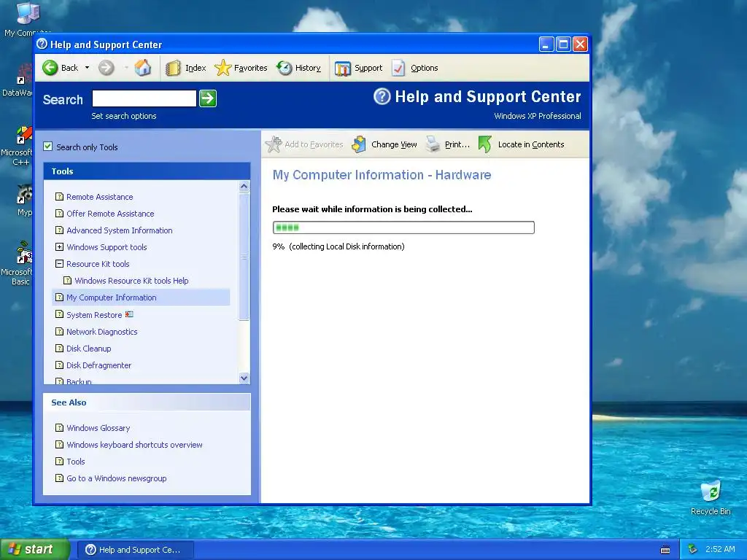Open Go to a Windows newsgroup
The width and height of the screenshot is (747, 560).
tap(116, 478)
